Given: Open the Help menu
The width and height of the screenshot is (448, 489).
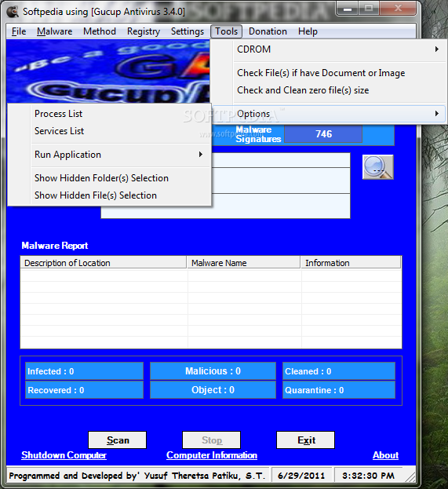Looking at the screenshot, I should click(308, 31).
